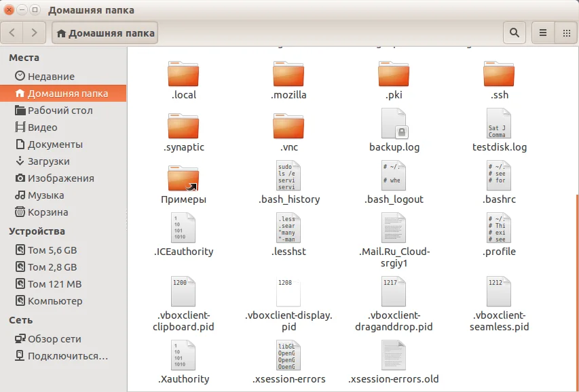Open Обзор сети network browser

(x=54, y=339)
